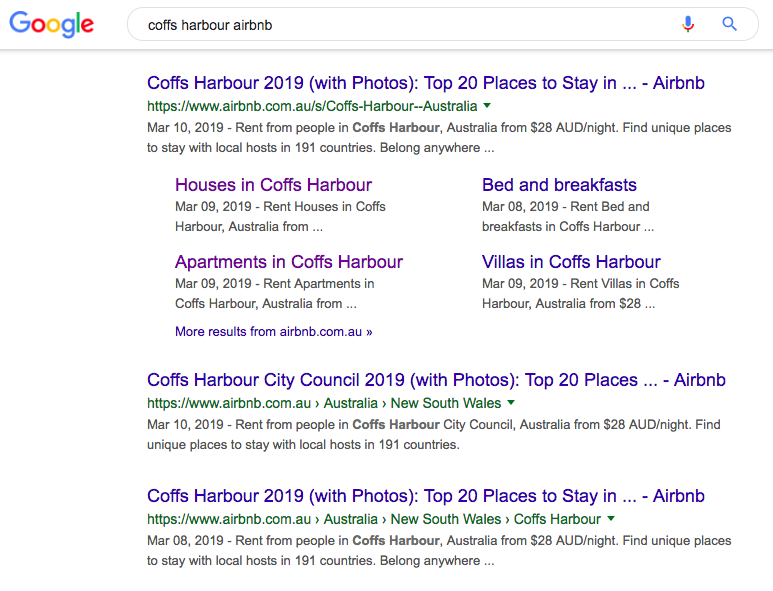Open the last 'Coffs Harbour 2019' Airbnb result
This screenshot has width=773, height=591.
425,496
